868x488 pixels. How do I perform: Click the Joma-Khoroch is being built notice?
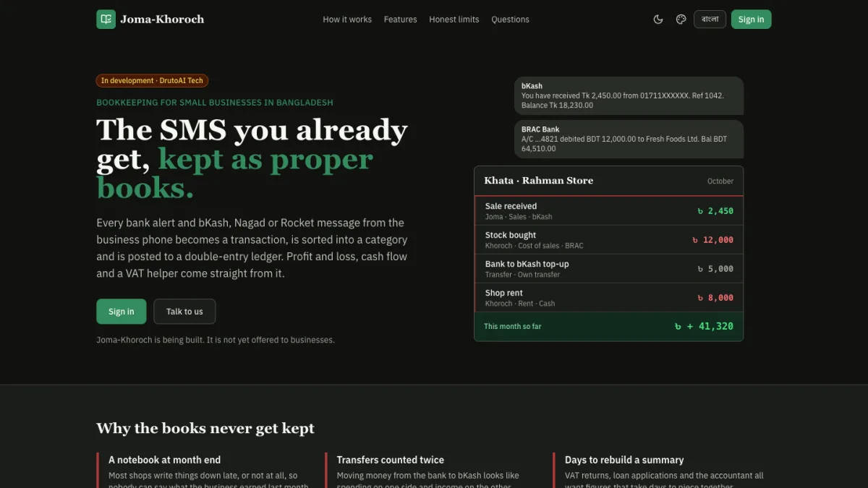click(x=216, y=340)
